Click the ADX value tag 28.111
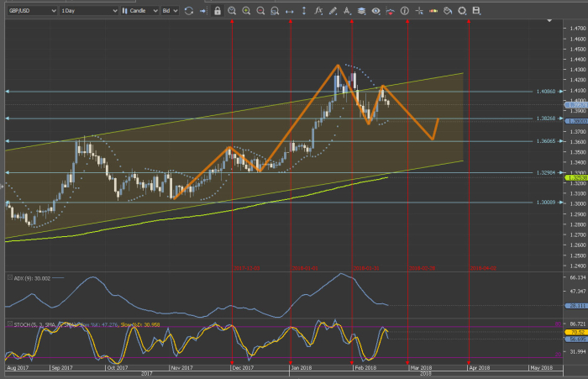The width and height of the screenshot is (588, 379). (x=577, y=306)
